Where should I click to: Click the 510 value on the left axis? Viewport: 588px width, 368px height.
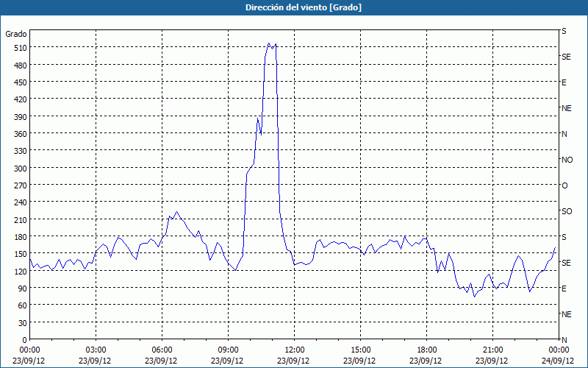(21, 48)
